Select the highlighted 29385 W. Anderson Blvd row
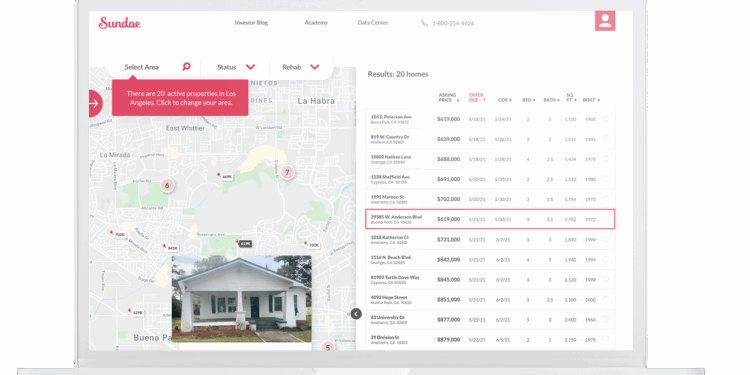The image size is (750, 375). (x=490, y=219)
